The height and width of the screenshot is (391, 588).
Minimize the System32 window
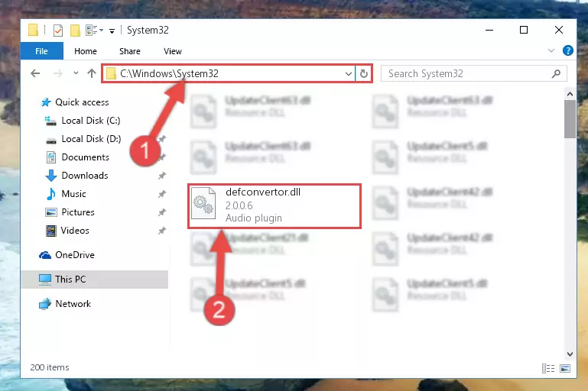489,30
